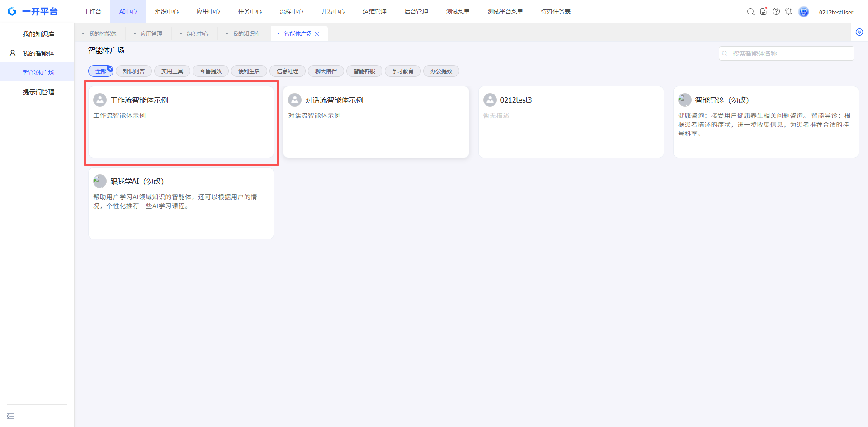Collapse the sidebar using bottom-left icon
The width and height of the screenshot is (868, 427).
click(x=10, y=416)
